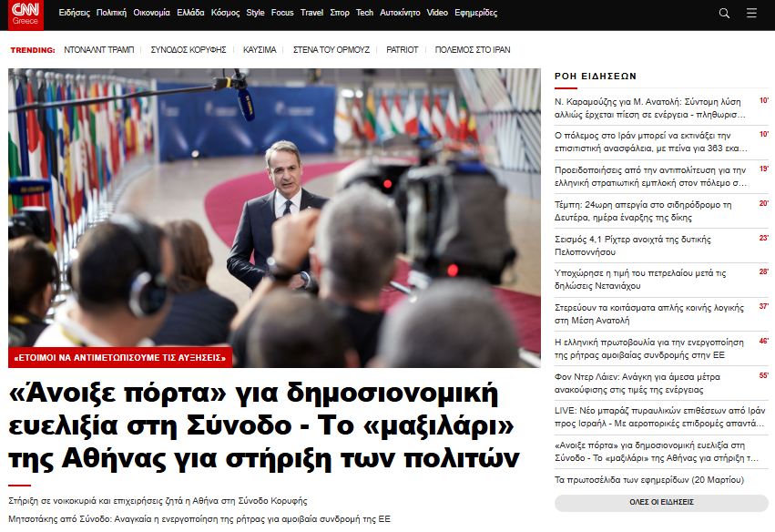
Task: Navigate to Εφημερίδες in the navbar
Action: click(477, 14)
